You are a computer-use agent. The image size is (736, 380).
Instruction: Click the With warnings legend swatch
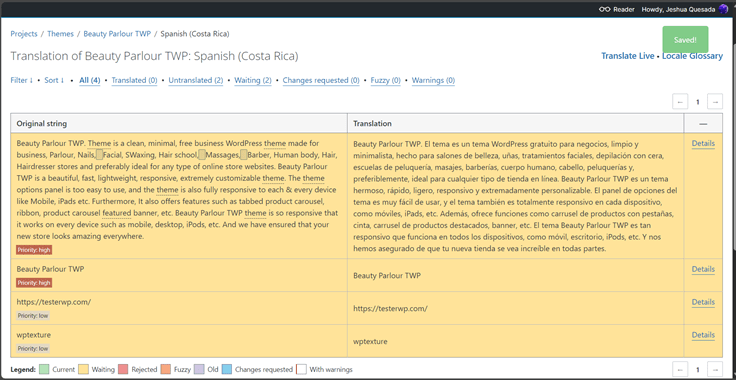pos(301,369)
